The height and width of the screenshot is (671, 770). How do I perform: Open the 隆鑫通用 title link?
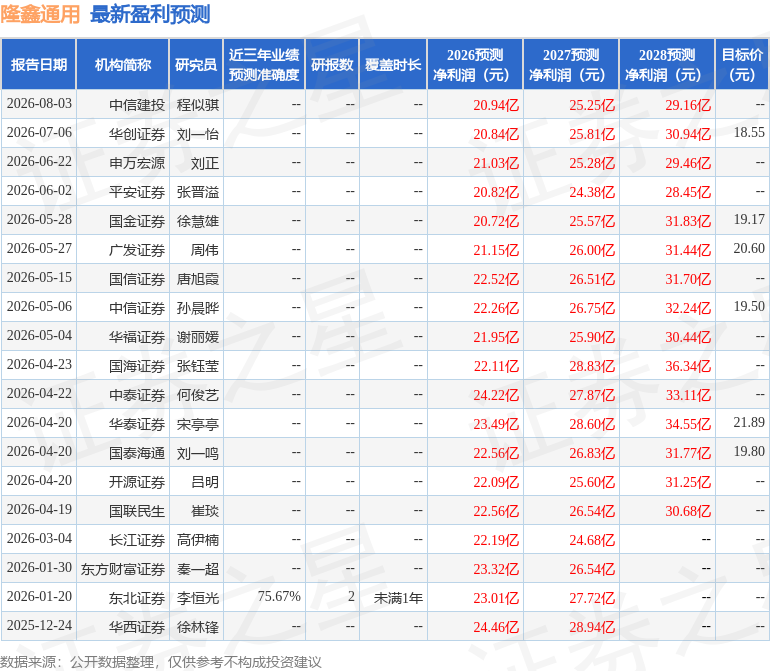40,14
